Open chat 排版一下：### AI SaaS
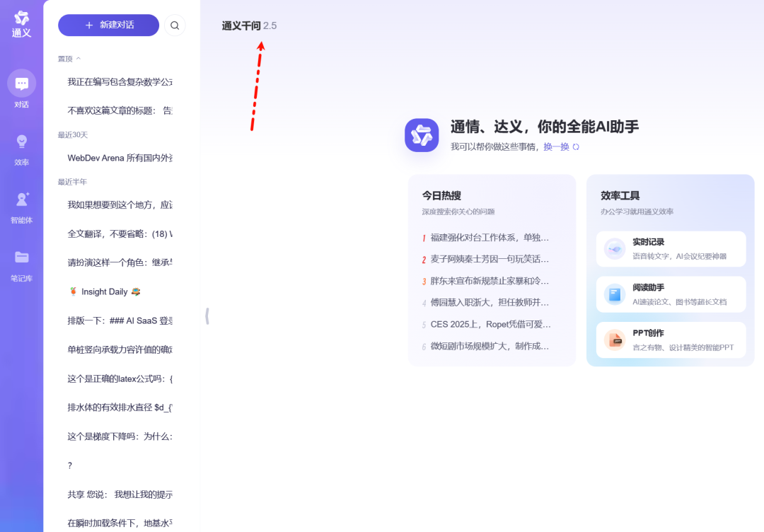 pos(120,320)
